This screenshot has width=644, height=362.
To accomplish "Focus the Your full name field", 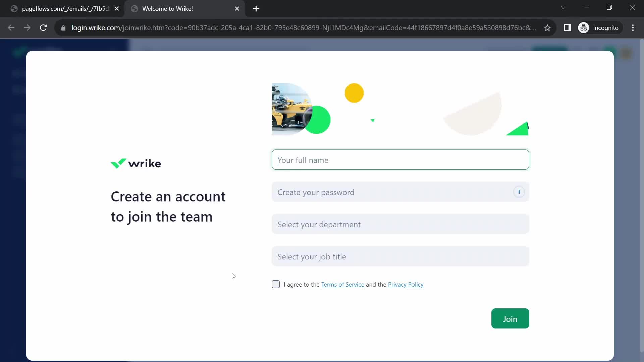I will coord(400,160).
